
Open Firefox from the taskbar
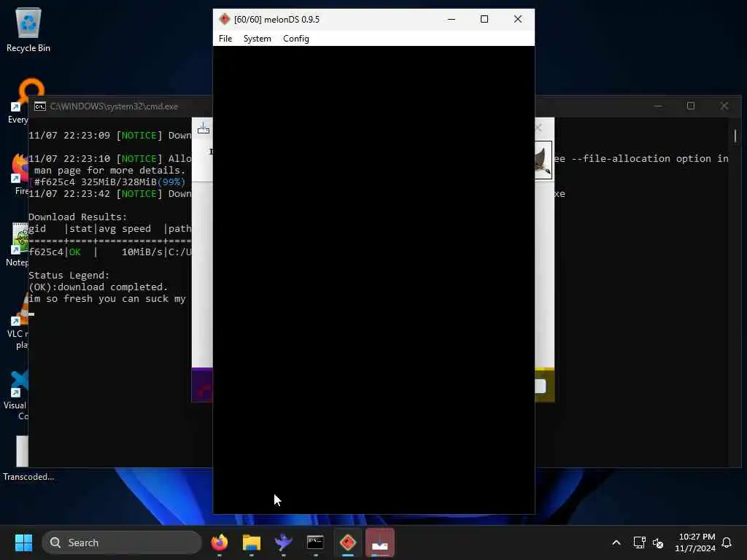coord(219,542)
